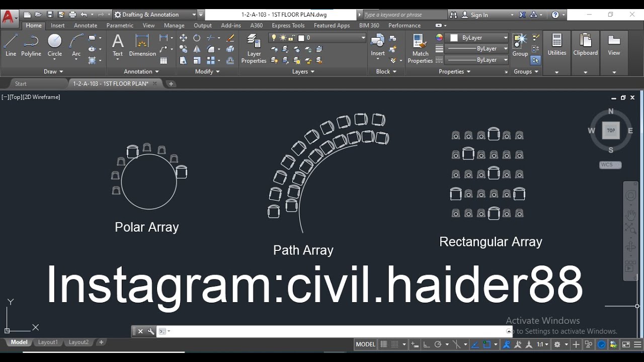Pick the Dimension tool
The image size is (644, 362).
click(x=142, y=45)
